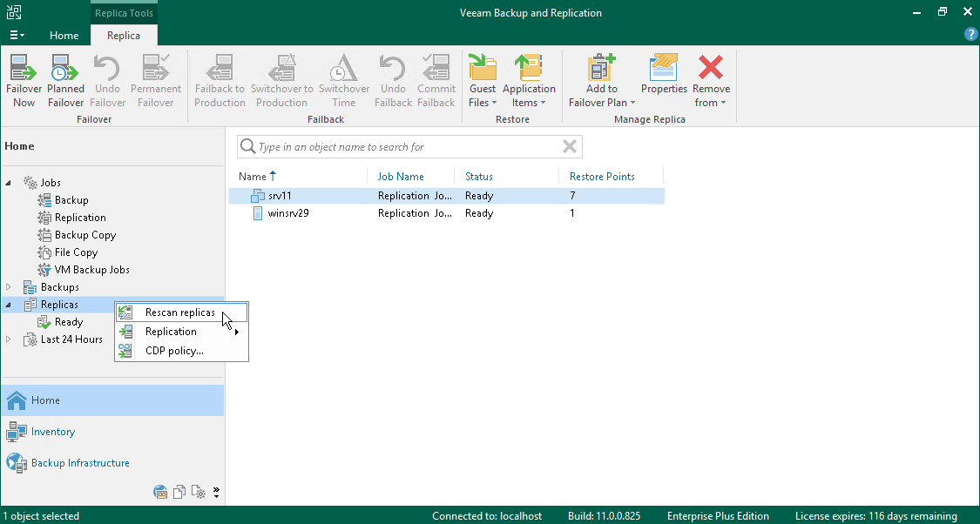This screenshot has width=980, height=524.
Task: Collapse the Replicas tree node
Action: (x=8, y=305)
